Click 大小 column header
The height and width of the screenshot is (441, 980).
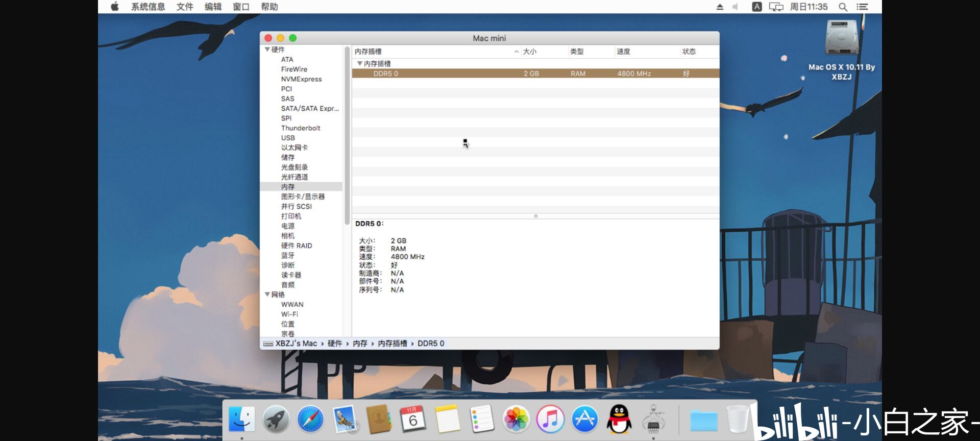544,52
